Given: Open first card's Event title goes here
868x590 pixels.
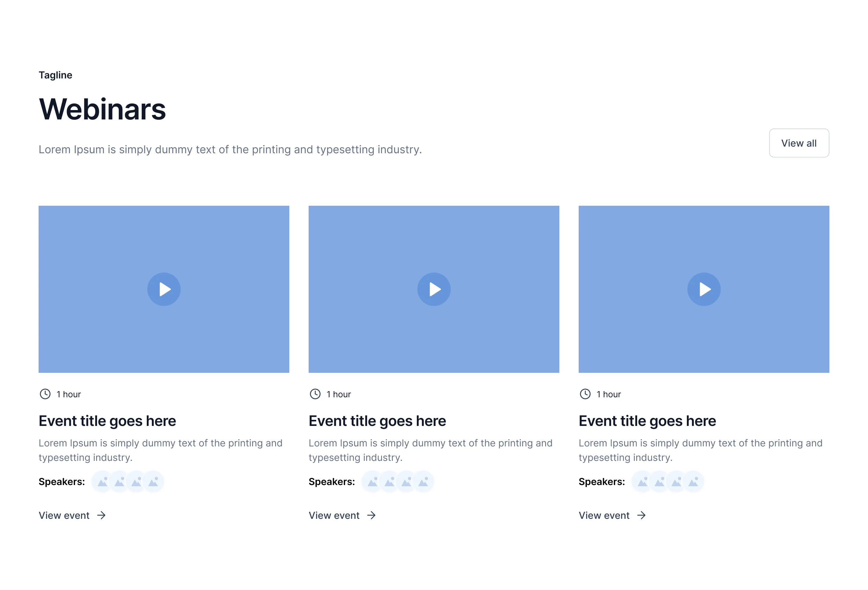Looking at the screenshot, I should coord(107,421).
